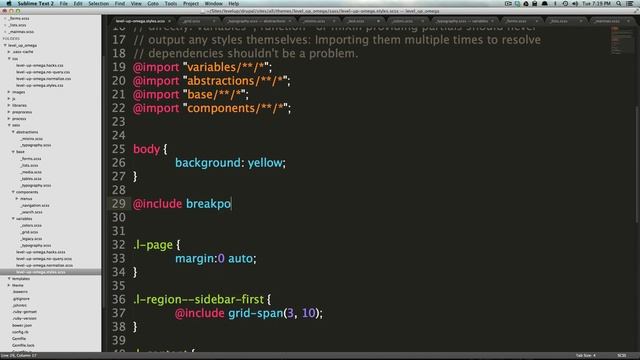Collapse the sass folder

[x=9, y=125]
